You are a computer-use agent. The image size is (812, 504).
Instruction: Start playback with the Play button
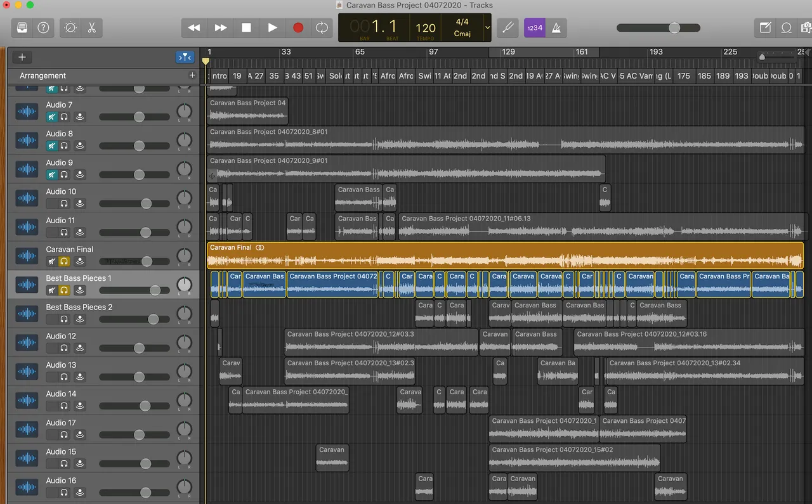pyautogui.click(x=272, y=28)
